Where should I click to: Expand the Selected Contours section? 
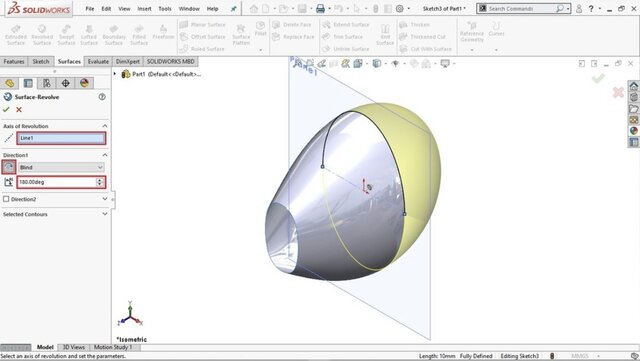click(105, 214)
